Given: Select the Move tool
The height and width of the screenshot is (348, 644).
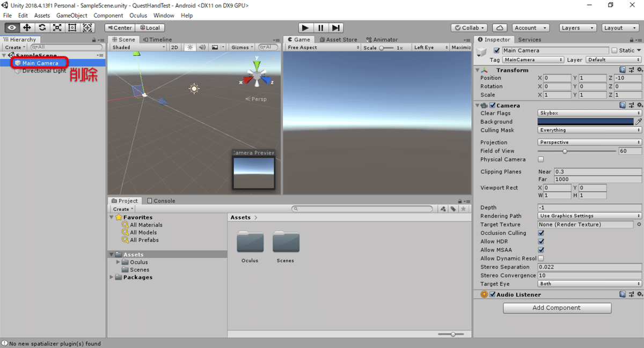Looking at the screenshot, I should point(27,27).
